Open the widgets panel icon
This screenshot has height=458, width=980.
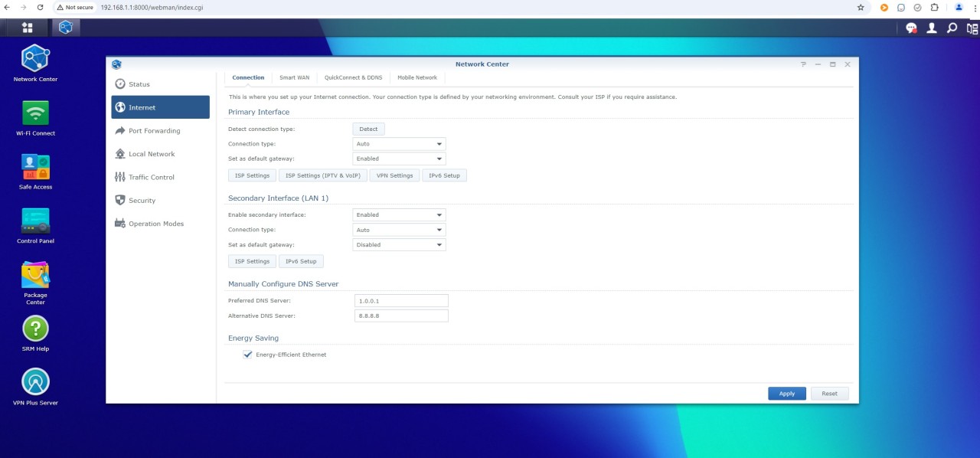[x=971, y=27]
